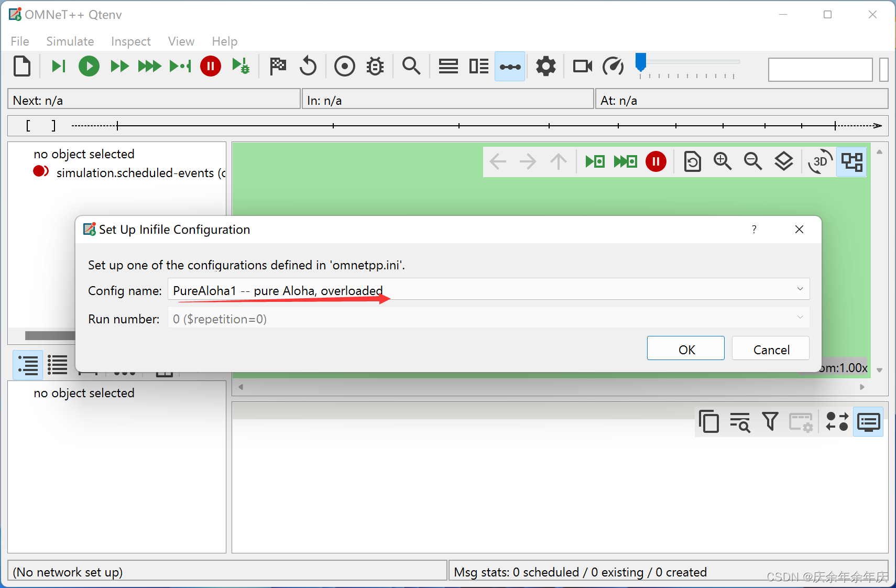Open the File menu

20,41
